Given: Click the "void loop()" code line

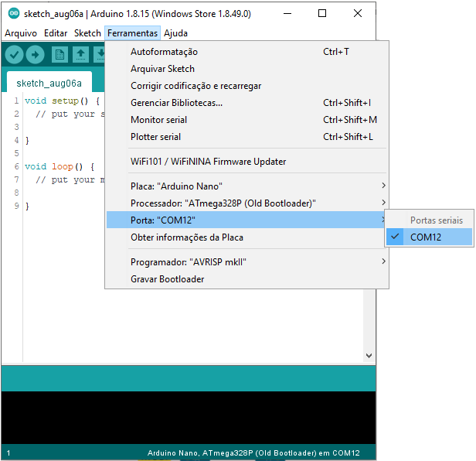Looking at the screenshot, I should coord(59,166).
